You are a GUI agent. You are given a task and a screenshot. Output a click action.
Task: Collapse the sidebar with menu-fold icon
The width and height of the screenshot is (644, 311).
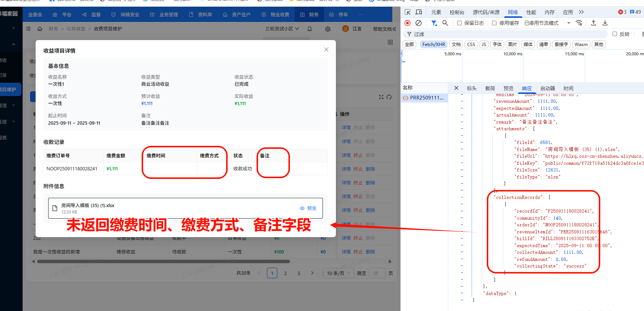[29, 29]
